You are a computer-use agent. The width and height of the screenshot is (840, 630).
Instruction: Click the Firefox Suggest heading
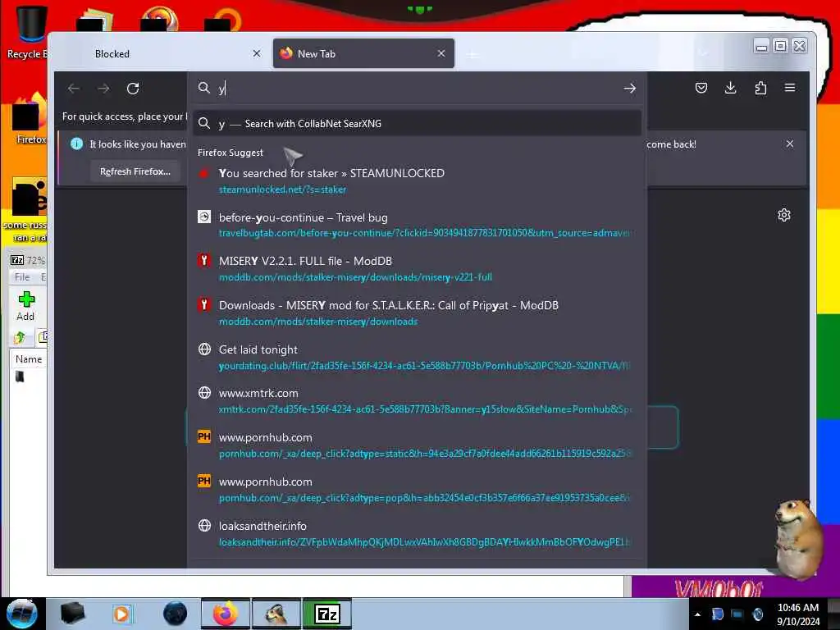click(231, 153)
